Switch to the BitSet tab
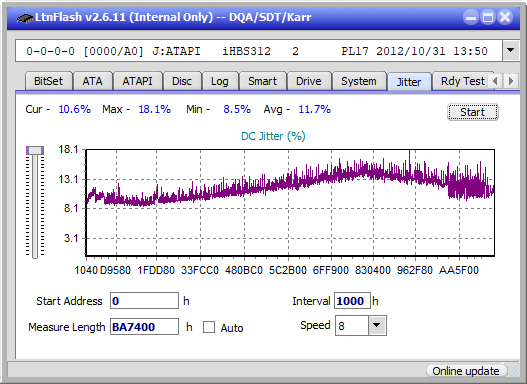Viewport: 527px width, 384px height. (x=48, y=81)
